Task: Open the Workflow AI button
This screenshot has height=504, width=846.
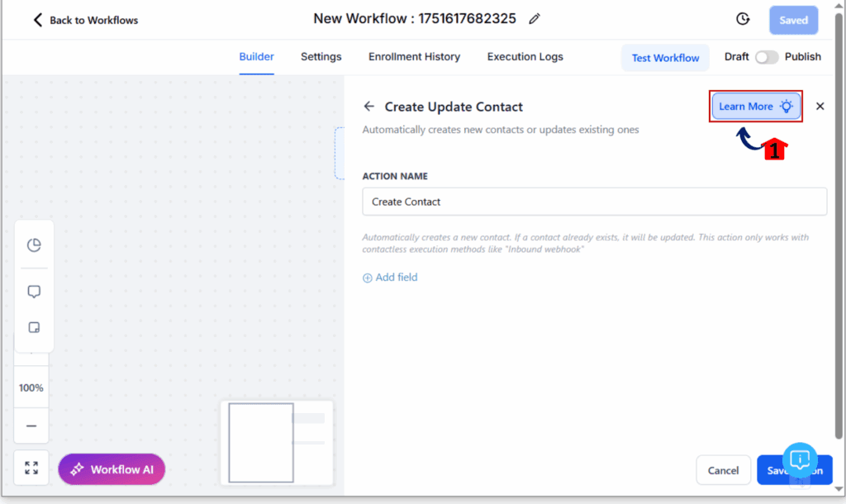Action: point(112,469)
